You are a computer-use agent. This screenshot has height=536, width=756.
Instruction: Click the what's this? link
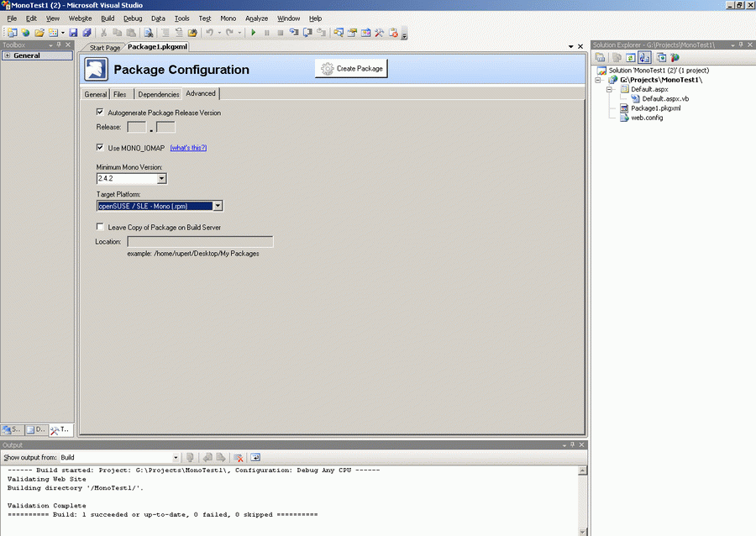[x=188, y=148]
